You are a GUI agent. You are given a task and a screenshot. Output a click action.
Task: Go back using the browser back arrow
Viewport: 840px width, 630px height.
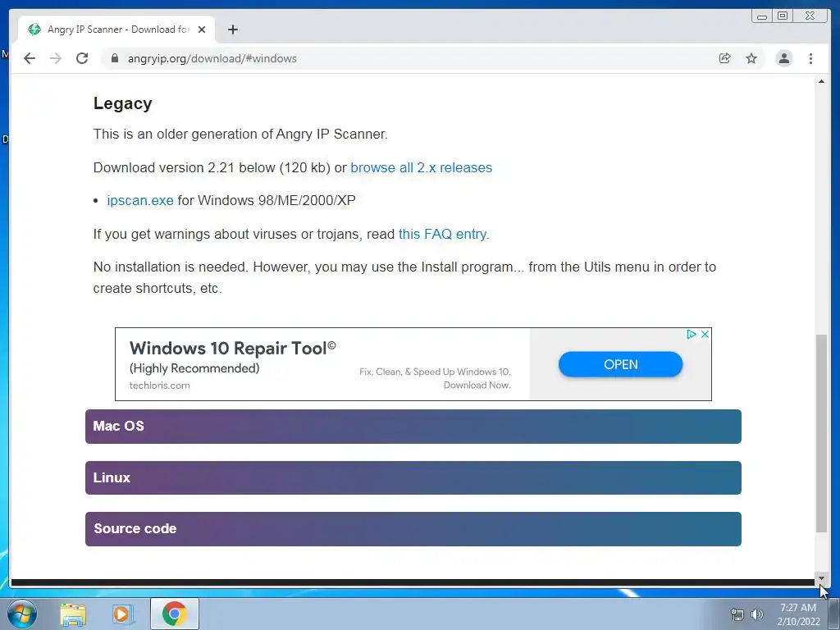30,58
